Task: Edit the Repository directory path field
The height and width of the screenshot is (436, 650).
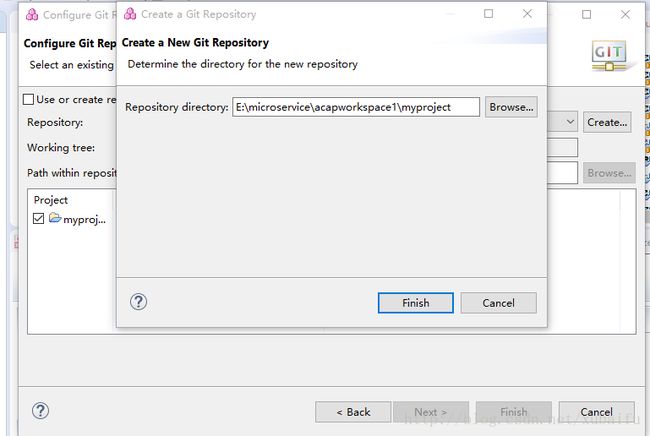Action: 356,107
